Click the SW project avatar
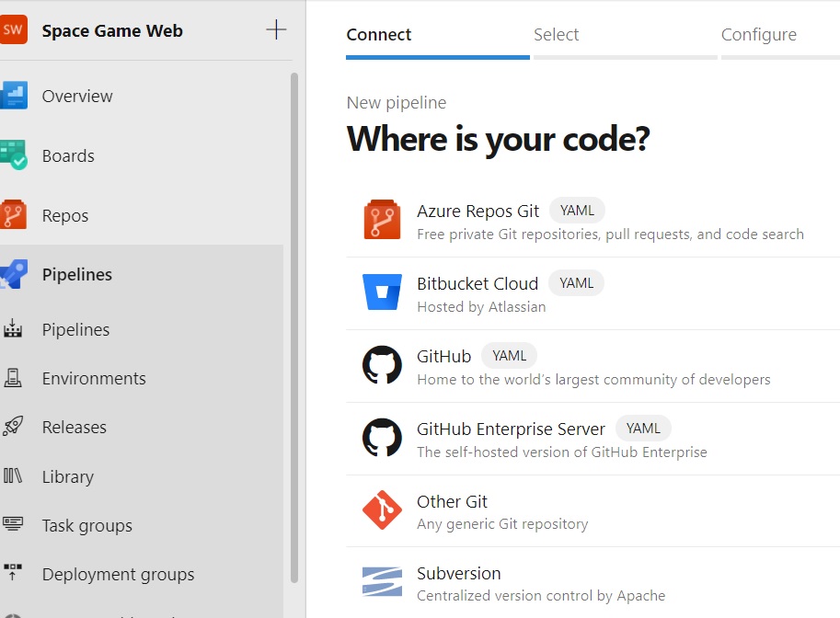The height and width of the screenshot is (618, 840). [14, 30]
